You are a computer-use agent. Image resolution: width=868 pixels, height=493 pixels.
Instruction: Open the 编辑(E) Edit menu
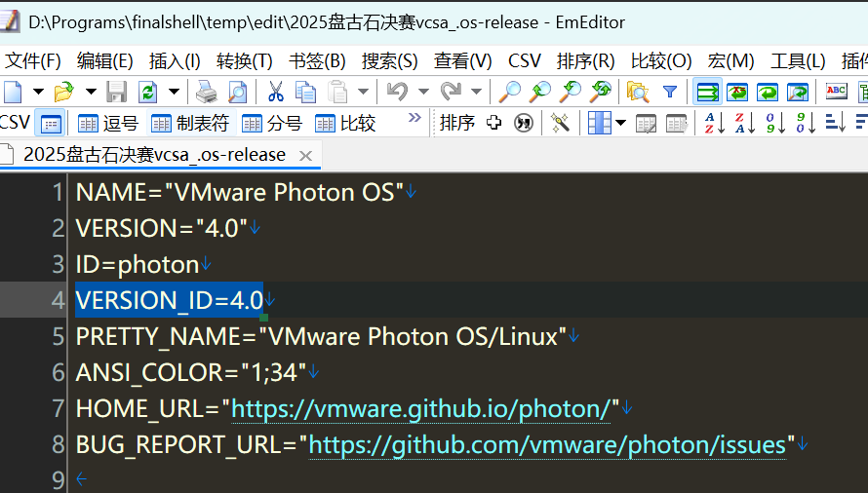pos(105,60)
